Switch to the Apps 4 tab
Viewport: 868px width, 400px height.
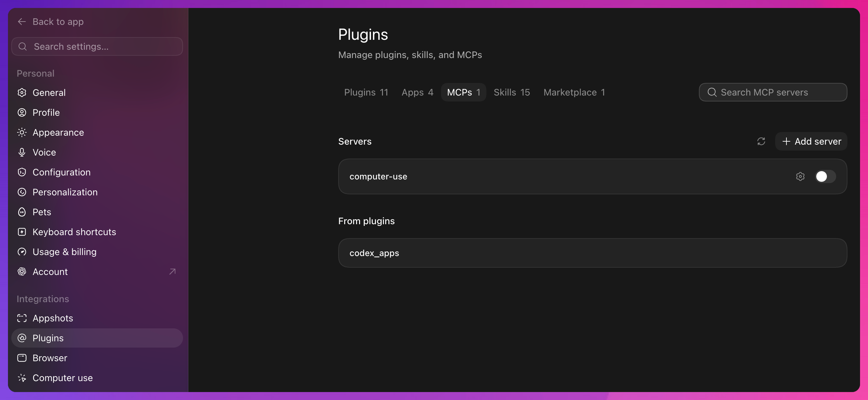click(417, 92)
